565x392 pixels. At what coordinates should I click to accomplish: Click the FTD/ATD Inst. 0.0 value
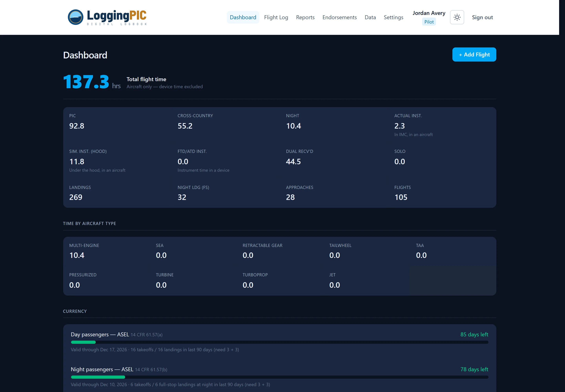pos(183,162)
